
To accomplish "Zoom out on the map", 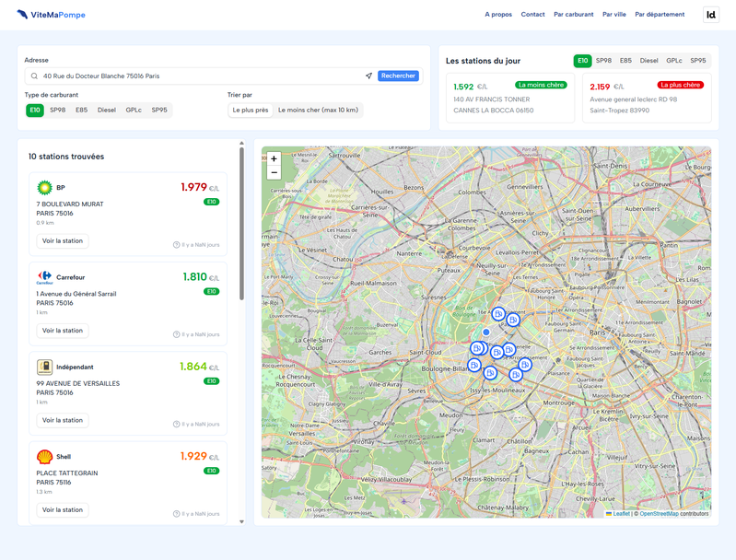I will point(274,172).
